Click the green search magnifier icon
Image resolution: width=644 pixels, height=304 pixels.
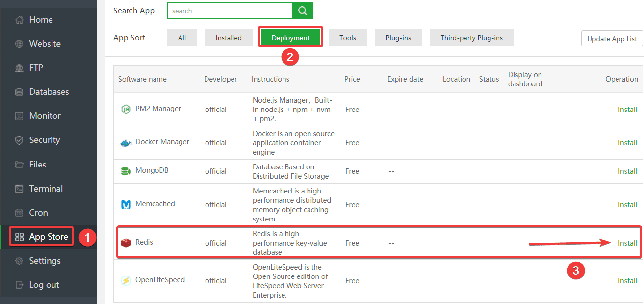(302, 10)
